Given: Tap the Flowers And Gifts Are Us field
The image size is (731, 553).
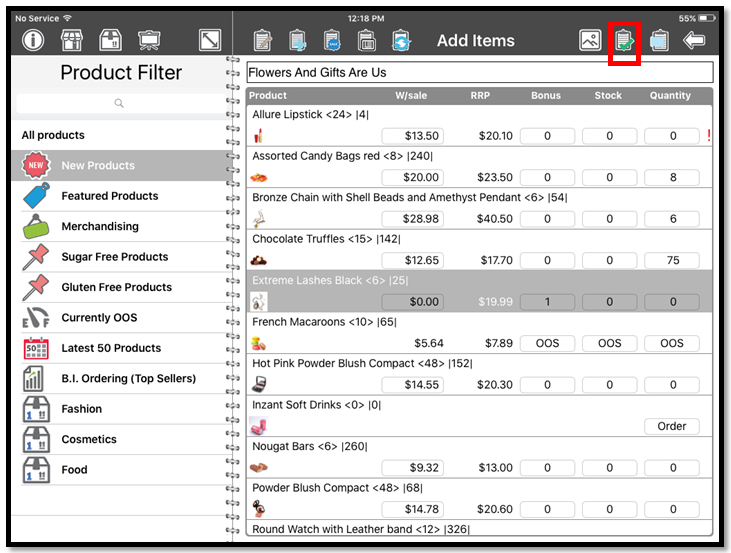Looking at the screenshot, I should pos(480,73).
